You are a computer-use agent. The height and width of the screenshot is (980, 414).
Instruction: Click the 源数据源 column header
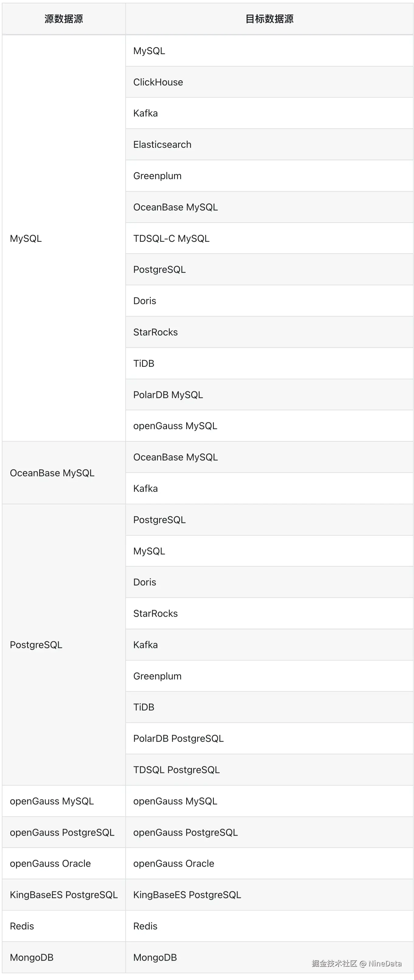pos(64,19)
